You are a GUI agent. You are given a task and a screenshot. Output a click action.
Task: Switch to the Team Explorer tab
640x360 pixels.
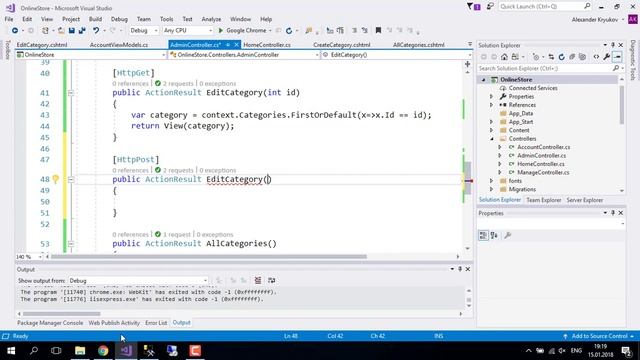[x=543, y=200]
